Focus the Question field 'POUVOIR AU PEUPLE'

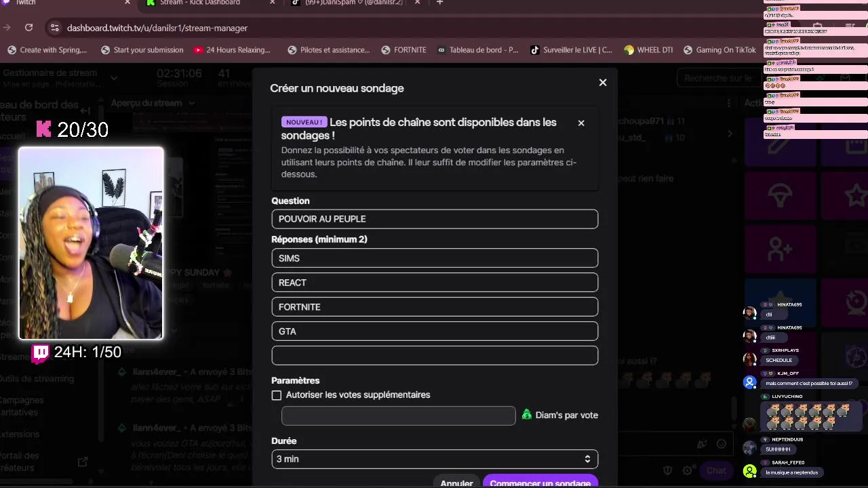[435, 219]
